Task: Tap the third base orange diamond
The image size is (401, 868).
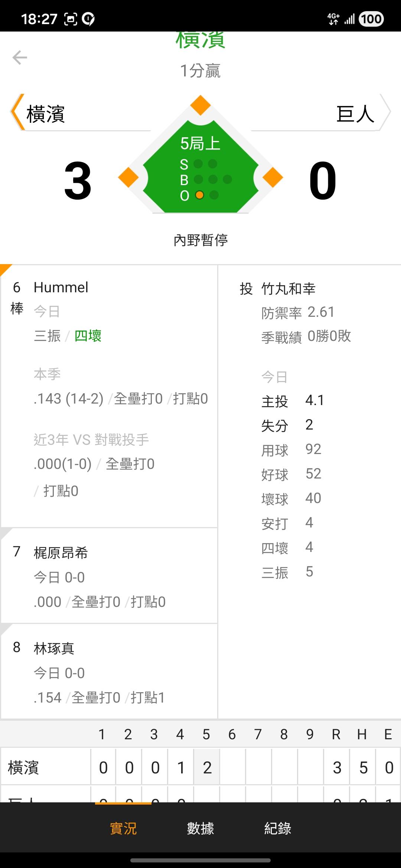Action: click(x=128, y=178)
